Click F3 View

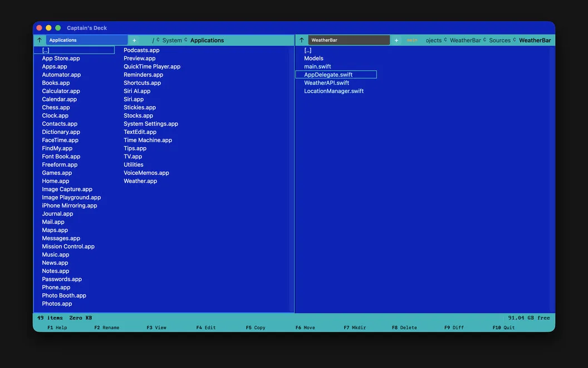[156, 327]
